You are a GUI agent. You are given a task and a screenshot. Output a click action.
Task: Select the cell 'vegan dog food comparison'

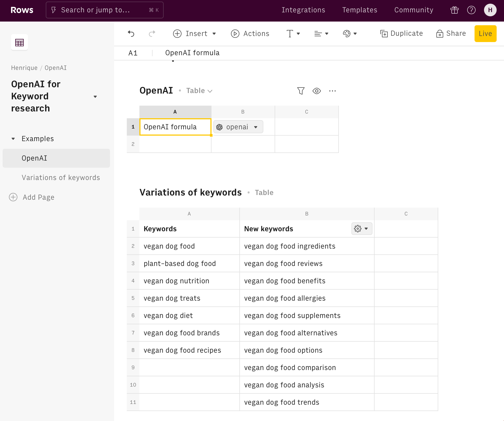[307, 368]
